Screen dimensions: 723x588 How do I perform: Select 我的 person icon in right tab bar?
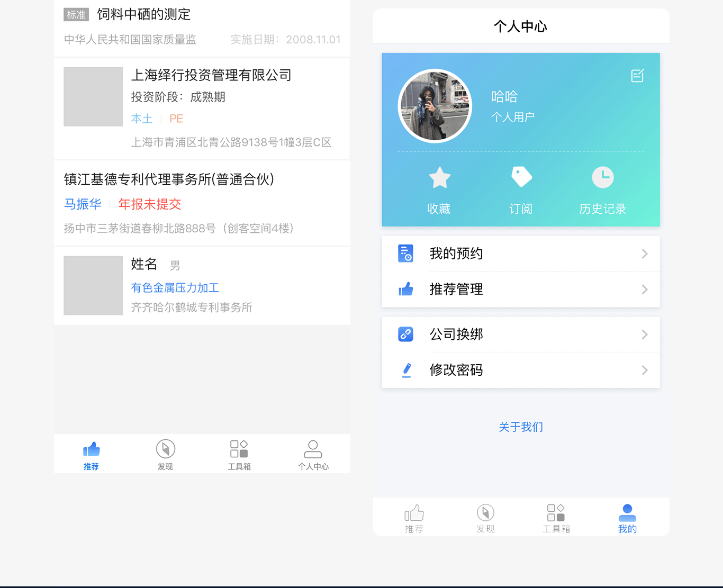pos(627,513)
